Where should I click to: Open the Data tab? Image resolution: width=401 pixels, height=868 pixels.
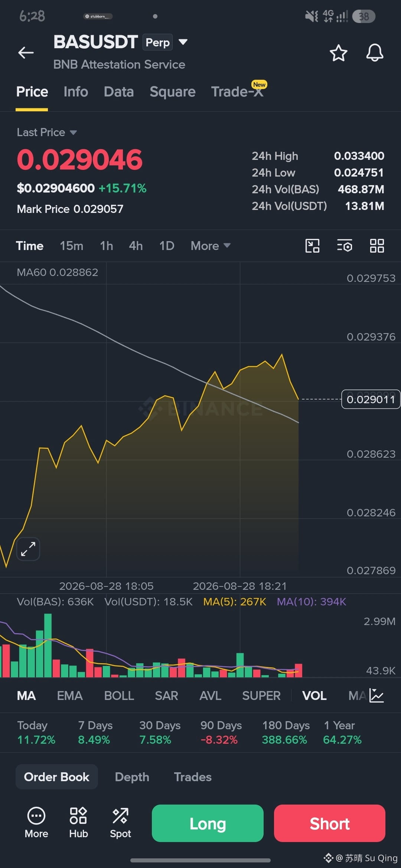click(119, 92)
